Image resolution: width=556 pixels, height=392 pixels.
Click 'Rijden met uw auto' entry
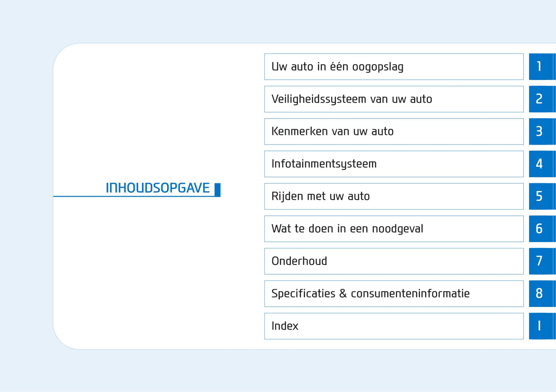pos(394,197)
